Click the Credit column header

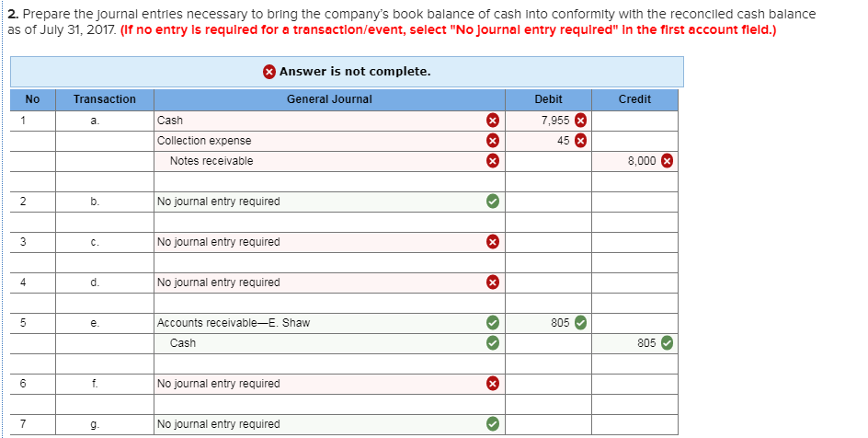634,99
